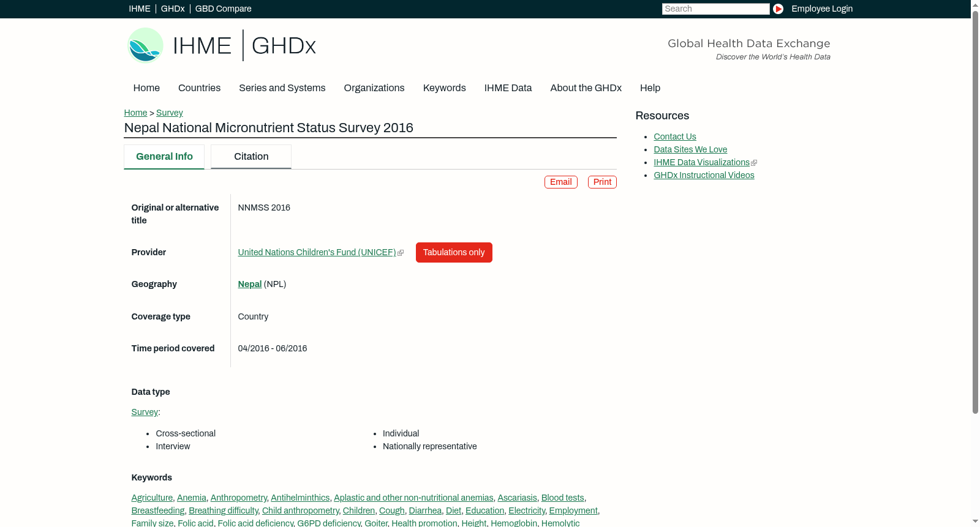Switch to the General Info tab
The height and width of the screenshot is (527, 980).
[x=164, y=157]
